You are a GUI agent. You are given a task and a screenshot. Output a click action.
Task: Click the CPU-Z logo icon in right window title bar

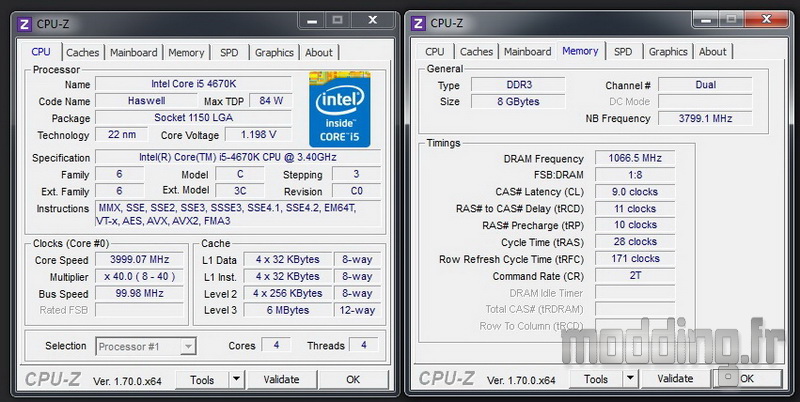point(418,23)
